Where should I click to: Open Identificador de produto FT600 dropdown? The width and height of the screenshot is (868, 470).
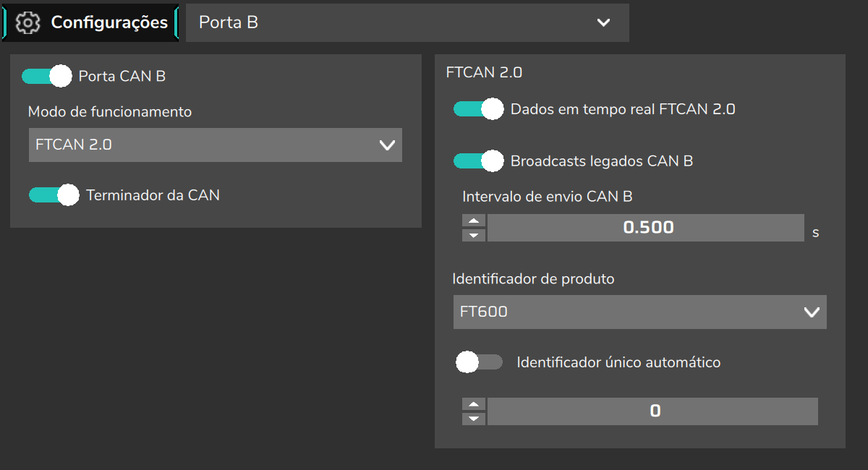[640, 312]
